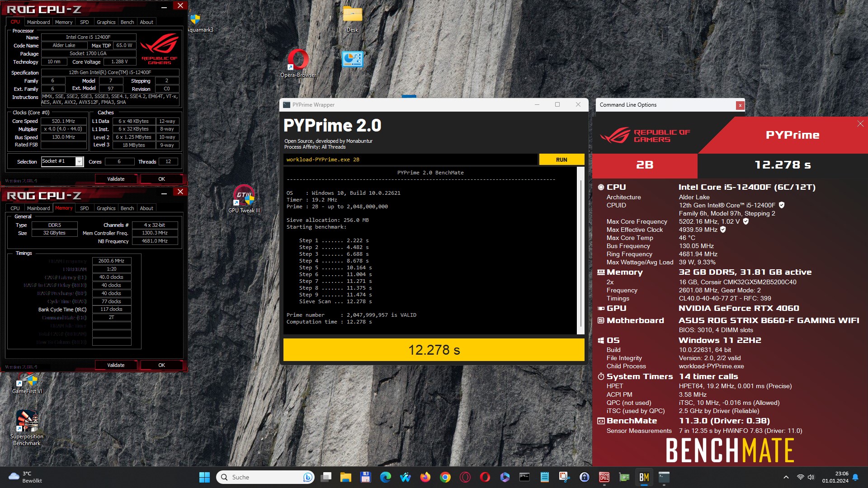Click Validate in the upper CPU-Z window
868x488 pixels.
click(x=116, y=179)
